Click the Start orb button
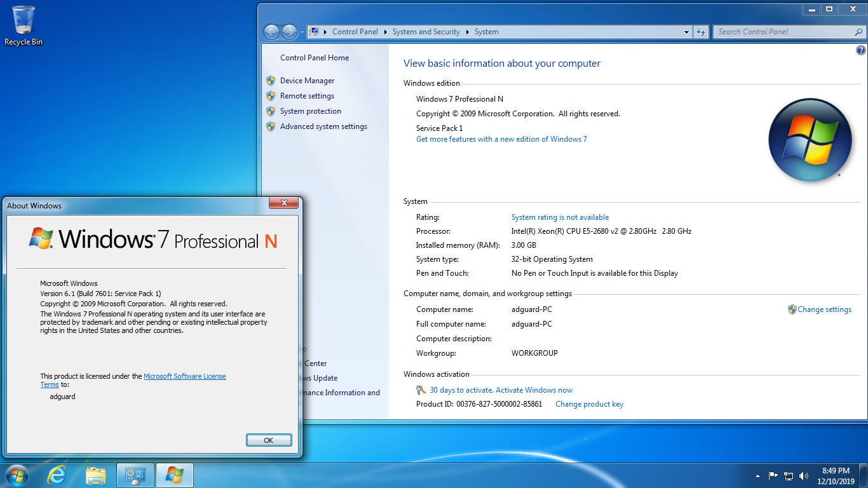This screenshot has height=488, width=868. 16,475
